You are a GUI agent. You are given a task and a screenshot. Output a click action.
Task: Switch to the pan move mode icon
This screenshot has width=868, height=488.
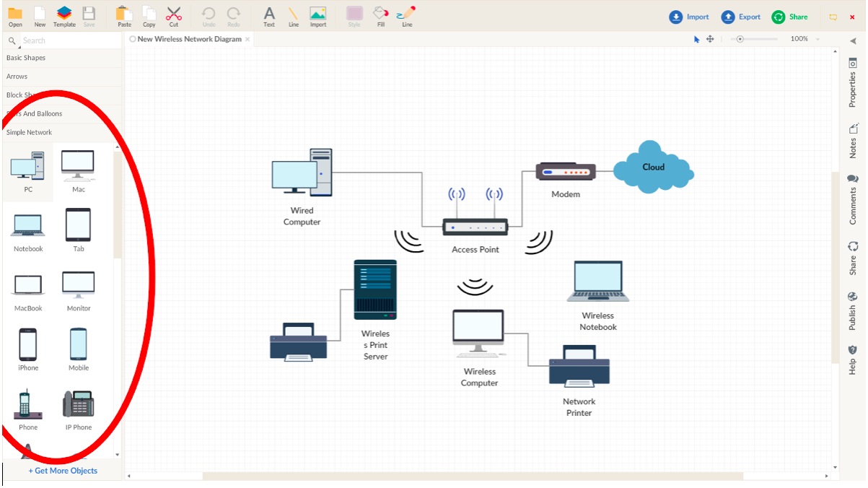(710, 39)
